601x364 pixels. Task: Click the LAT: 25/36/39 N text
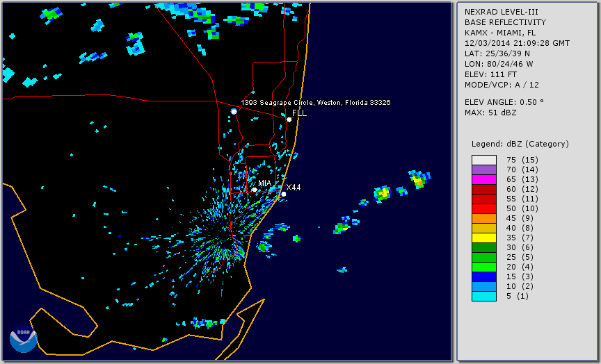(497, 53)
